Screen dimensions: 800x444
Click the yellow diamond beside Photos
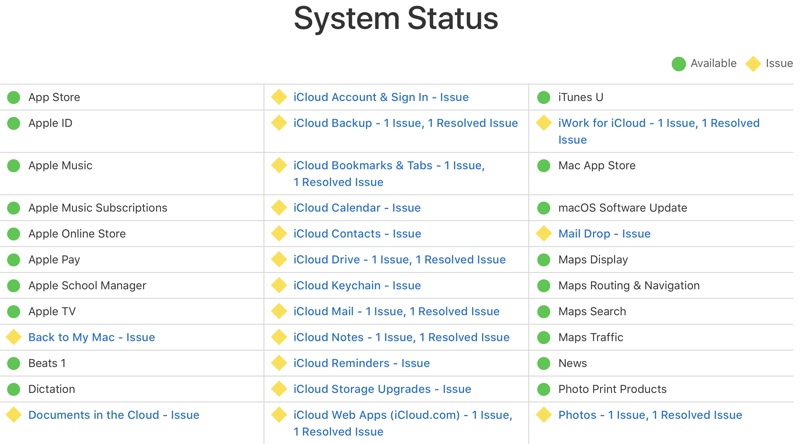(544, 415)
